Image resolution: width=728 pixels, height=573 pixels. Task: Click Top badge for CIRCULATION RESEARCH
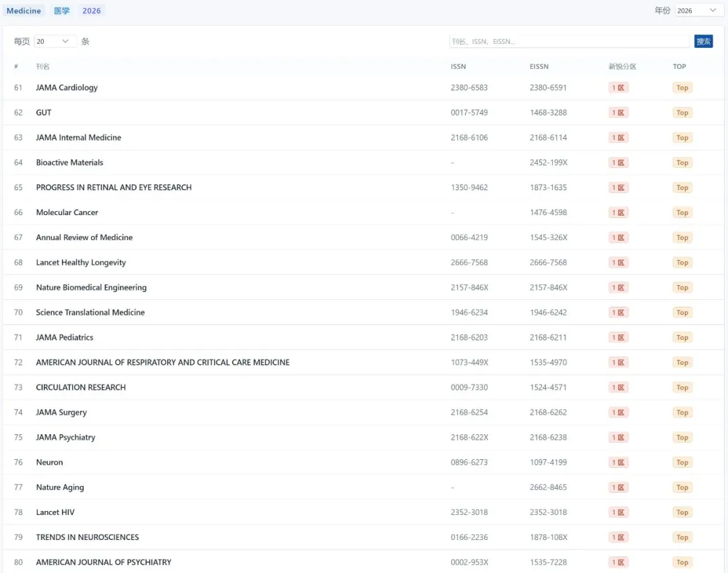point(682,388)
